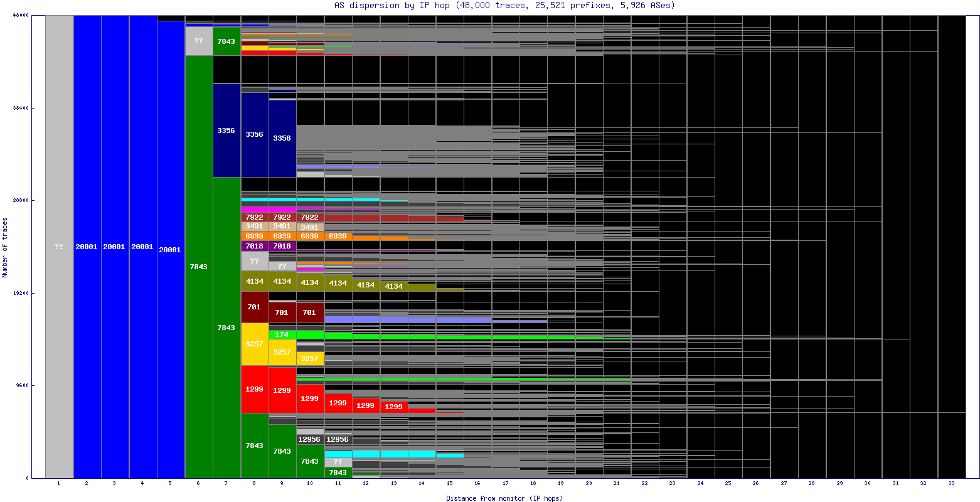
Task: Click the blue 20001 block at hop 3
Action: point(115,247)
